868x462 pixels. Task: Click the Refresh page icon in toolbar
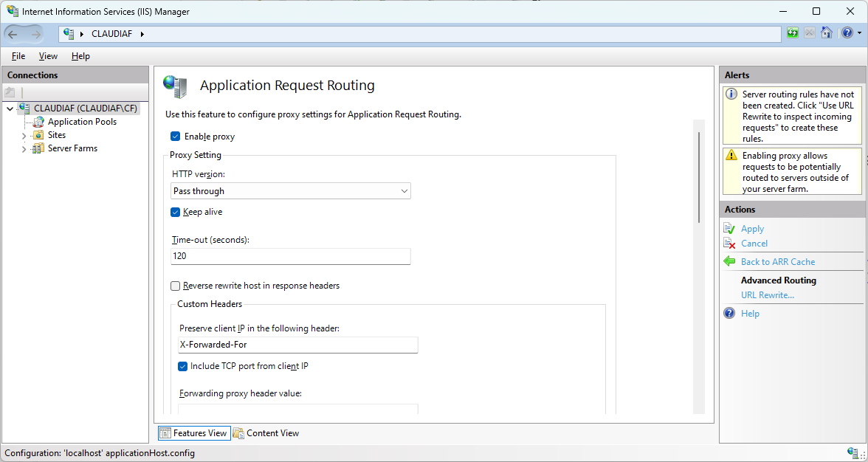[793, 33]
